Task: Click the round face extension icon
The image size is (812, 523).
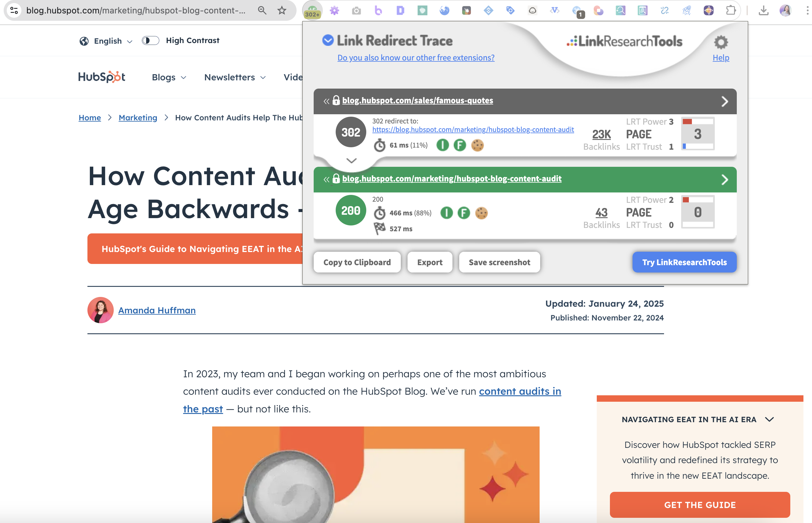Action: [x=532, y=10]
